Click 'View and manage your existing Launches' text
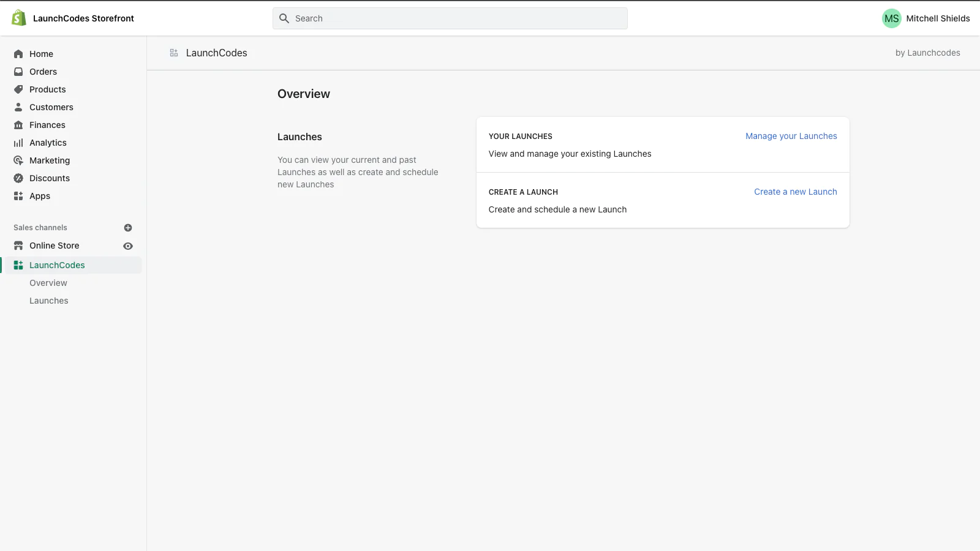 (x=570, y=154)
